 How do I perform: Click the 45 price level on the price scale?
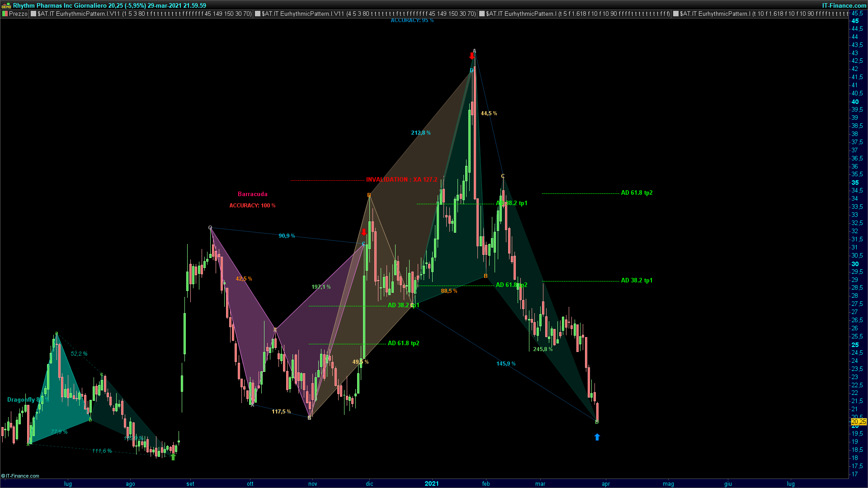(855, 21)
